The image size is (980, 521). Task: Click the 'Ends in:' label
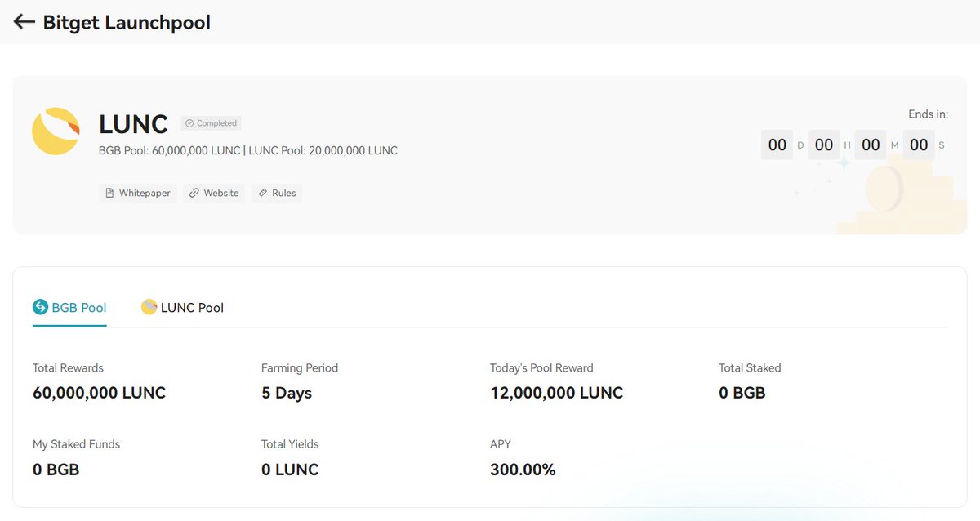coord(928,115)
